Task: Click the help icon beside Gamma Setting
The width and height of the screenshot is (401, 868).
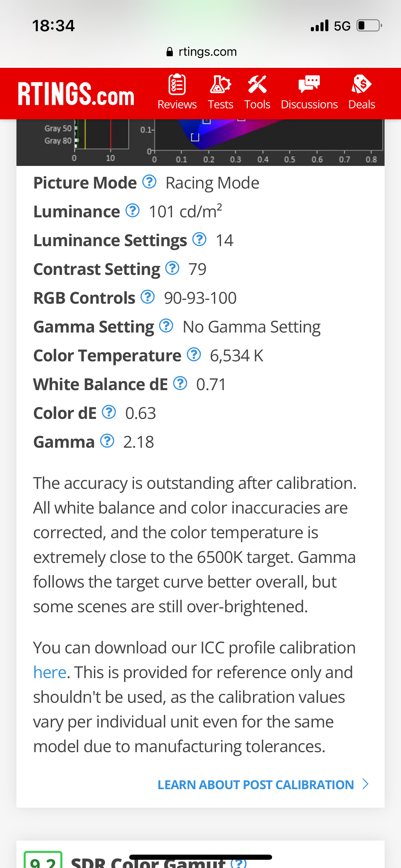Action: click(166, 326)
